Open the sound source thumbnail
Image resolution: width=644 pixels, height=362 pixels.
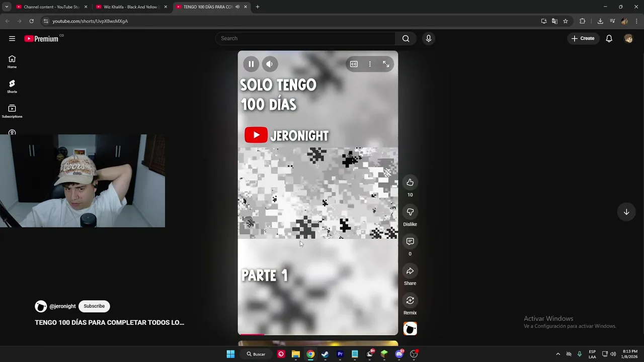[410, 328]
